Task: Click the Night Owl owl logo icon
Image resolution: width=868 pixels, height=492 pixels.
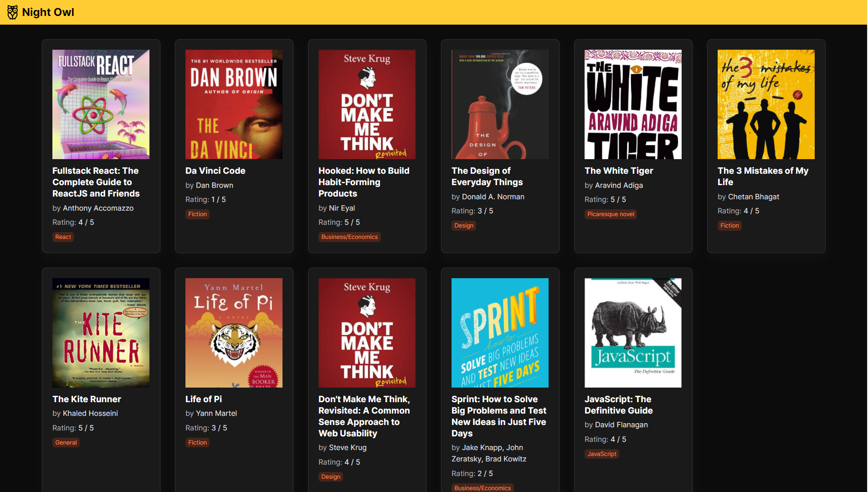Action: click(13, 12)
